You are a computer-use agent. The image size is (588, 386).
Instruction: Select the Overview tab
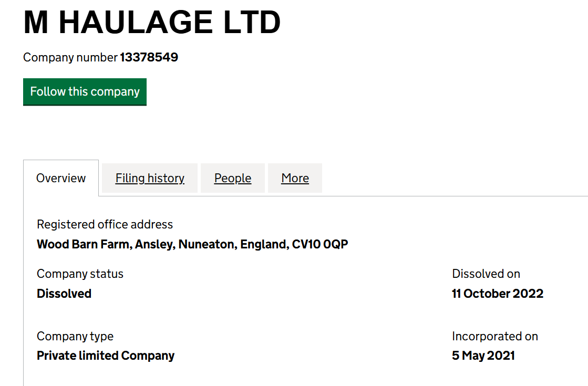tap(61, 178)
